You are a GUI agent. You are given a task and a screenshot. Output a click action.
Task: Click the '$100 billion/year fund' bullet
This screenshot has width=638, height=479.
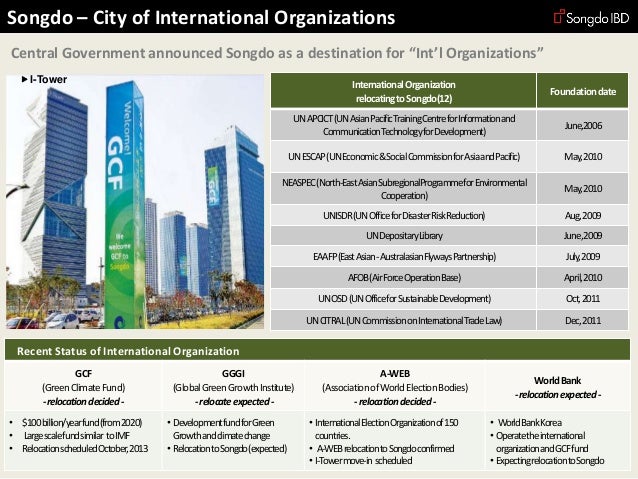tap(82, 423)
